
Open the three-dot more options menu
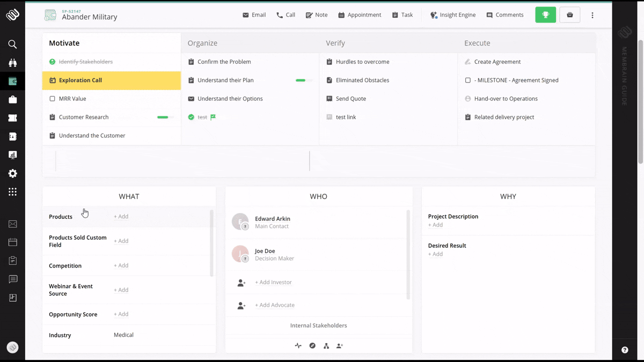point(592,15)
